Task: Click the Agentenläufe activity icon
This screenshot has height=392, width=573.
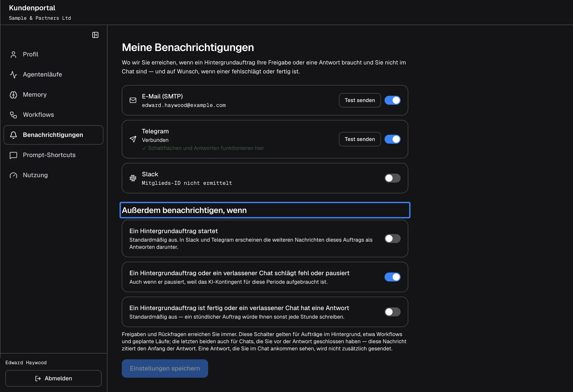Action: pyautogui.click(x=13, y=75)
